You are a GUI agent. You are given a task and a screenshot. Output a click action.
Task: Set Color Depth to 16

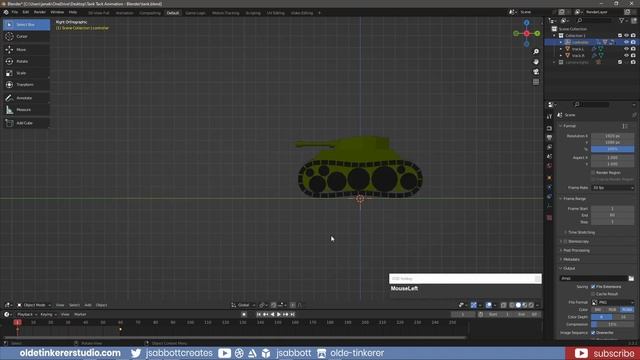[x=624, y=317]
